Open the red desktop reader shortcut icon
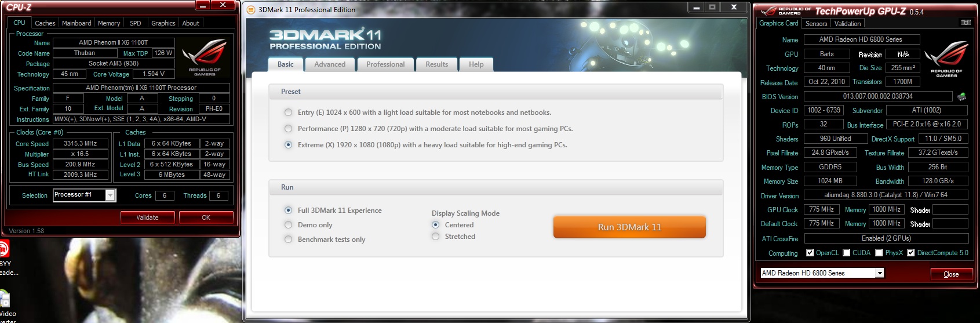Screen dimensions: 980x323 click(x=3, y=249)
